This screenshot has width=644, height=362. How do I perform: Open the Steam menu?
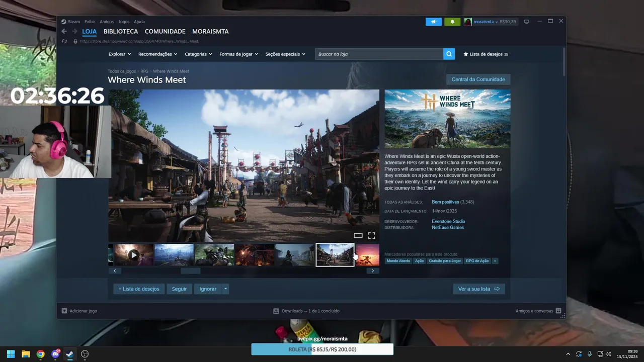74,22
